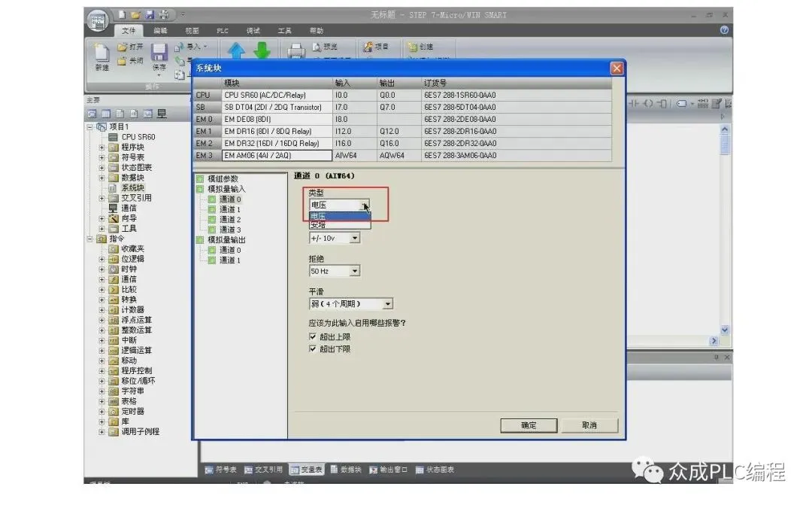
Task: Click 系统块 in the project tree
Action: tap(132, 188)
